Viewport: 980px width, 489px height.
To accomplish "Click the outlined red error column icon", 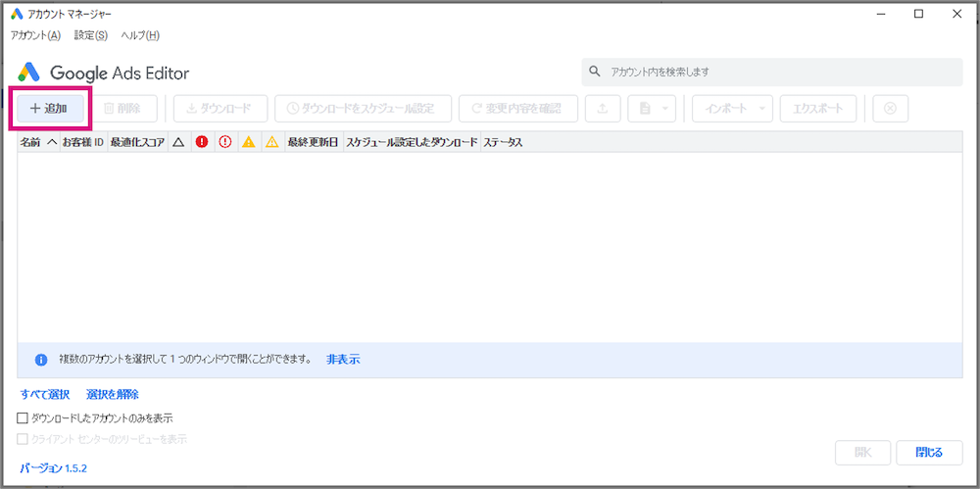I will [225, 142].
